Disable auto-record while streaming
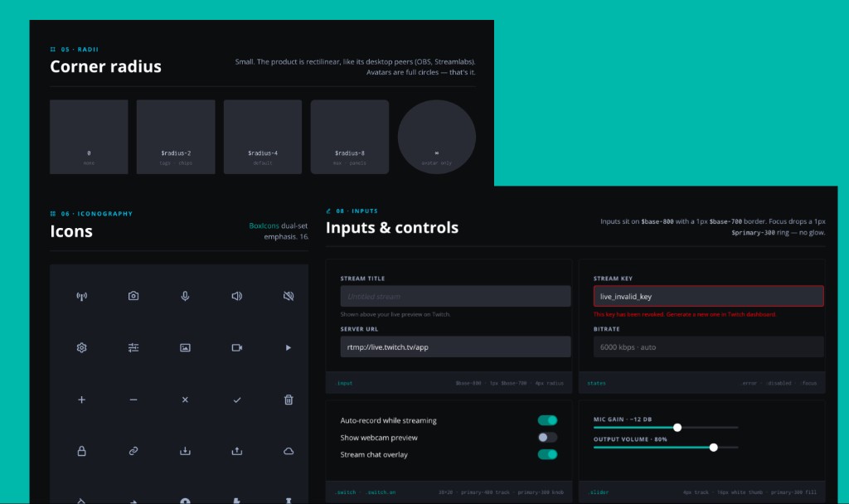849x504 pixels. coord(547,420)
